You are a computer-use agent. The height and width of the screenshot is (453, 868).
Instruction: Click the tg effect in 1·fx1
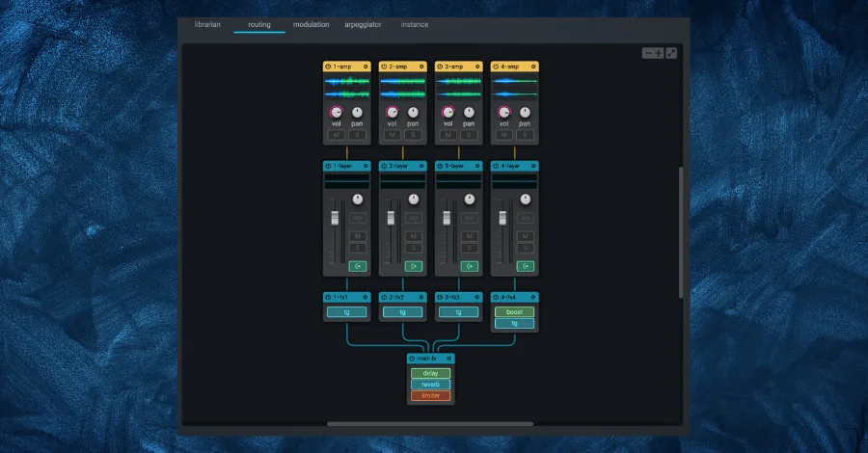[x=347, y=312]
